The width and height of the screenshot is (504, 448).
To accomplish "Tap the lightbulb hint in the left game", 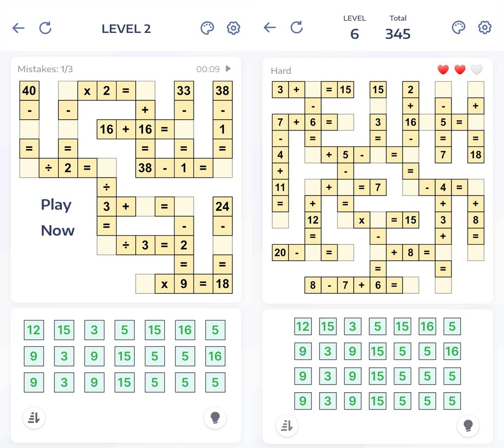I will pyautogui.click(x=215, y=418).
